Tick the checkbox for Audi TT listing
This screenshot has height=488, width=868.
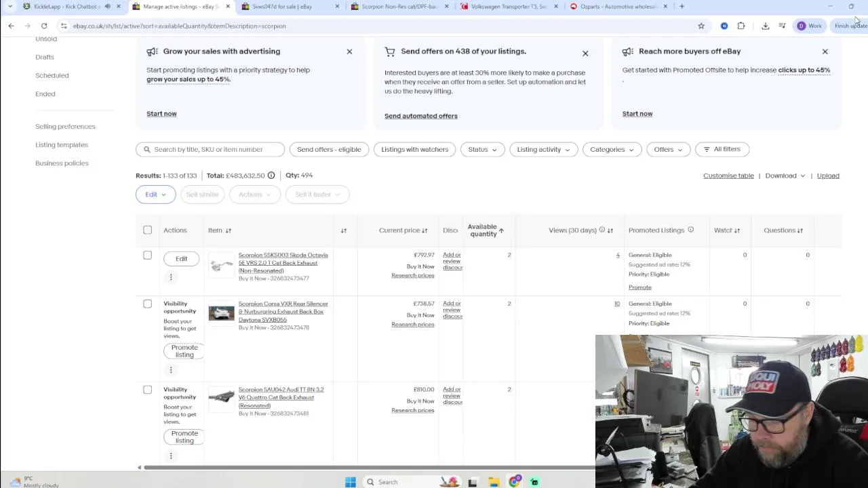click(147, 390)
